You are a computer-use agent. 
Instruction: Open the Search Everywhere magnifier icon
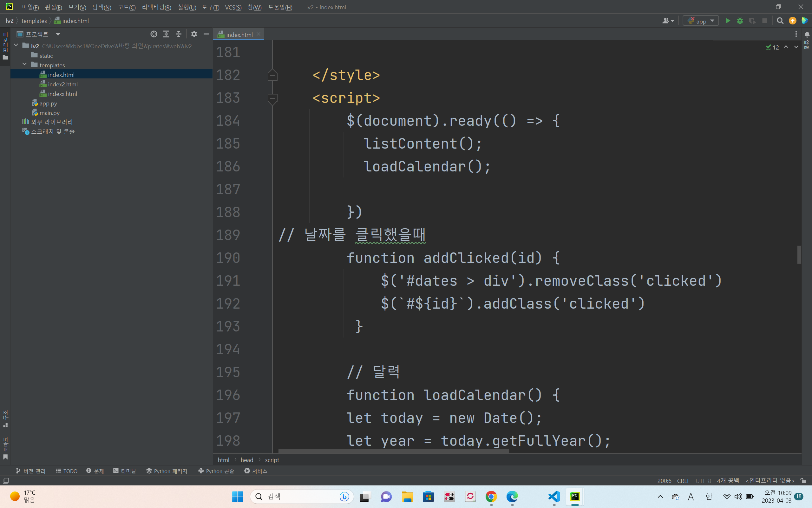tap(780, 21)
